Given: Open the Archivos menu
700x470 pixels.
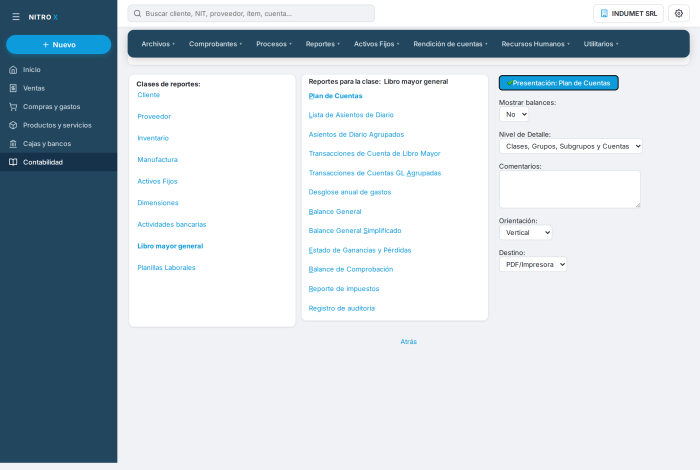Looking at the screenshot, I should [x=158, y=44].
